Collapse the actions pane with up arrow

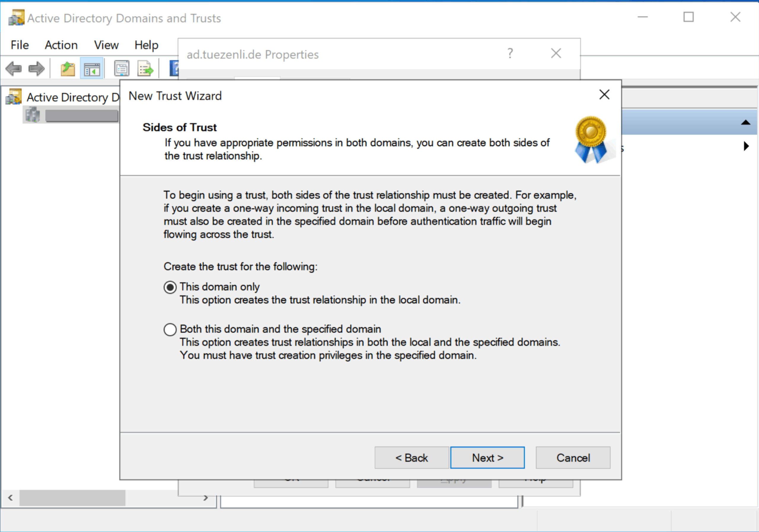tap(745, 123)
